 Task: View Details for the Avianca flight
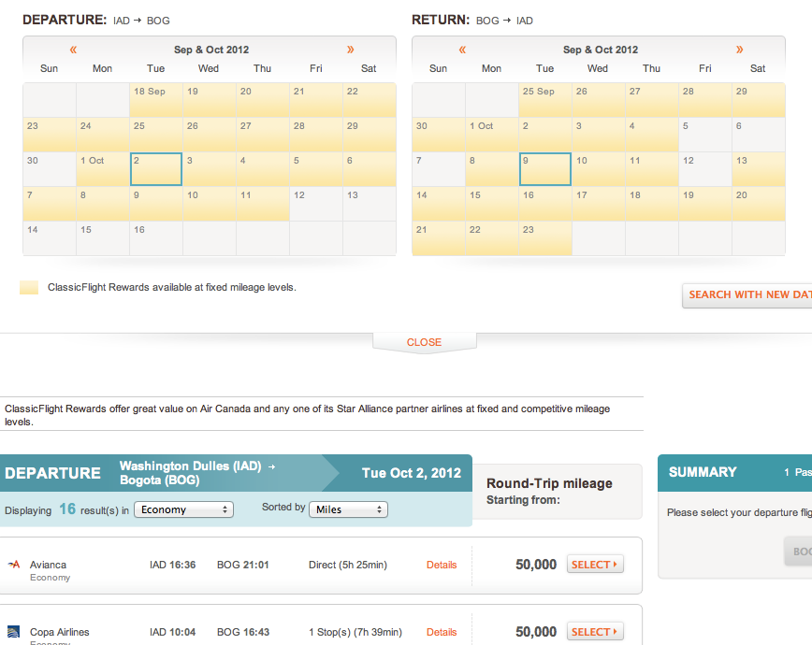442,565
